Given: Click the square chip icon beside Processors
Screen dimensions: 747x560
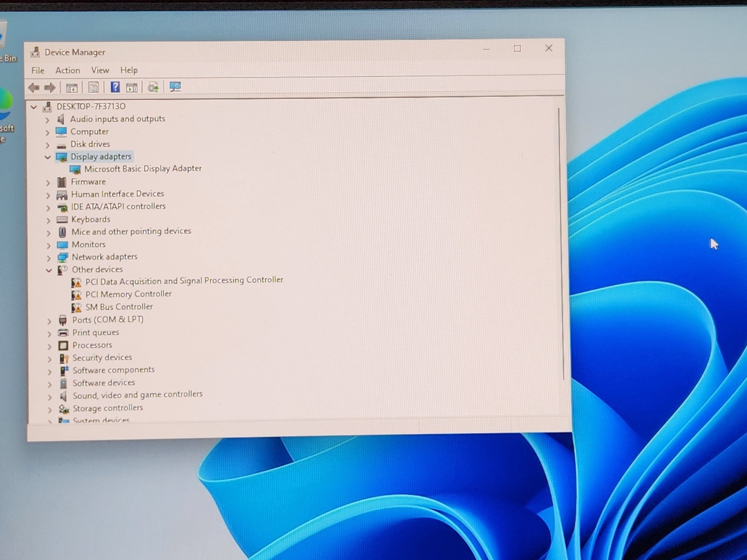Looking at the screenshot, I should (x=63, y=345).
